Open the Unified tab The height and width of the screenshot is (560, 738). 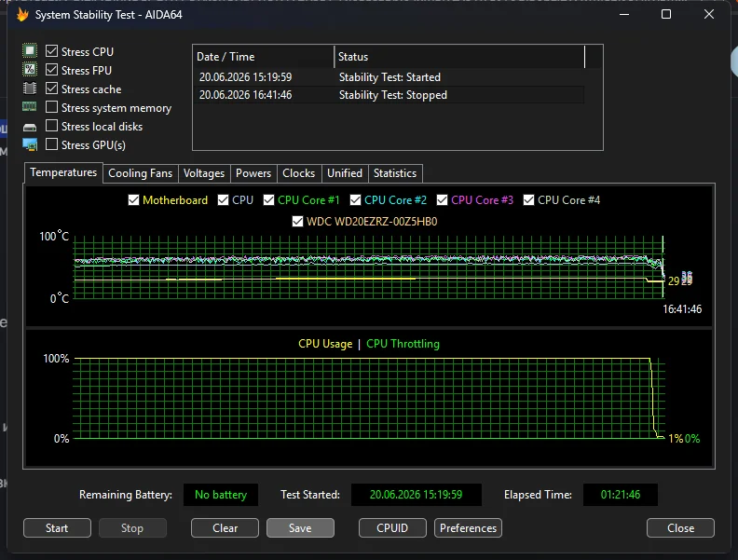[345, 173]
